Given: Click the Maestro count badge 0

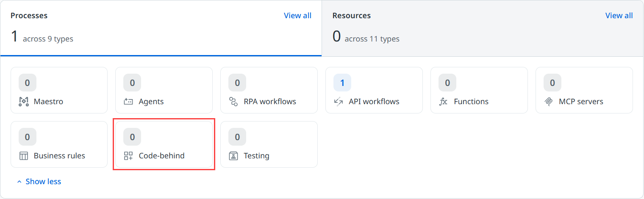Looking at the screenshot, I should pyautogui.click(x=28, y=83).
